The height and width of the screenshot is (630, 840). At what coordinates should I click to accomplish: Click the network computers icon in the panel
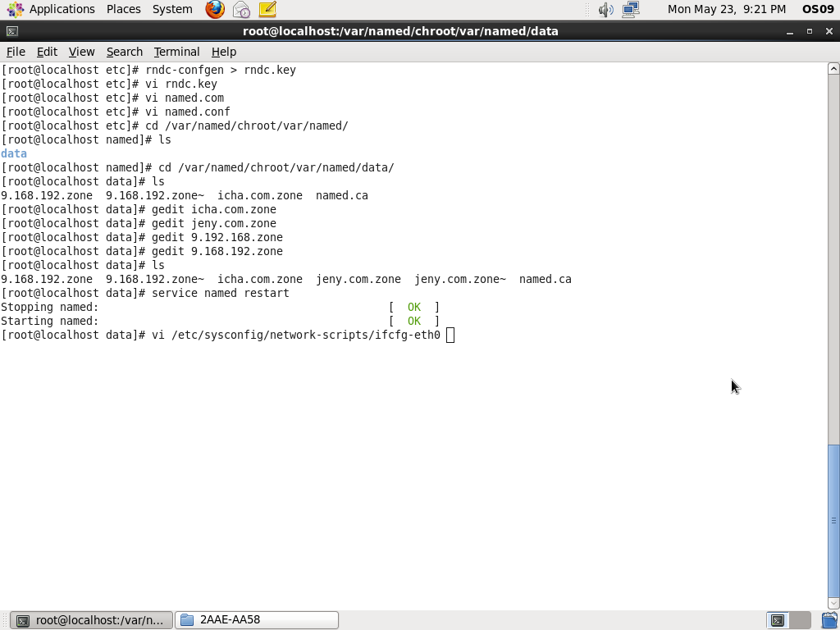click(x=630, y=9)
